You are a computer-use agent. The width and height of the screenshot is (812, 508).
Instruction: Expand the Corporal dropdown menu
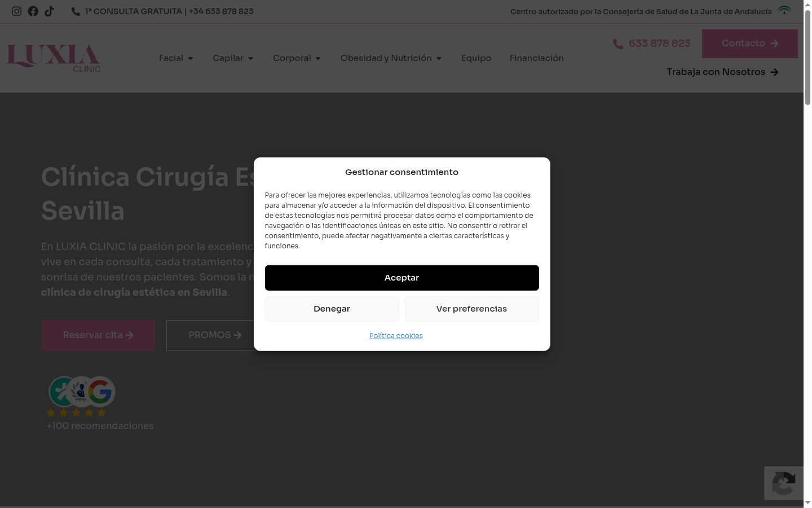click(297, 58)
